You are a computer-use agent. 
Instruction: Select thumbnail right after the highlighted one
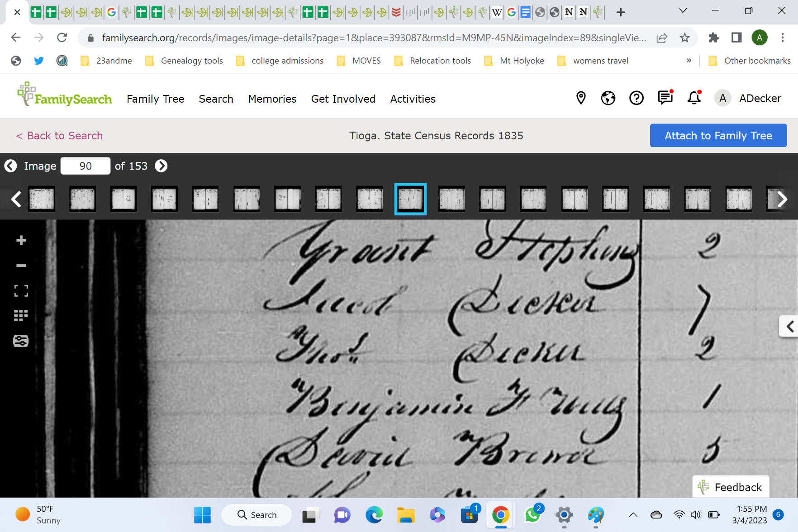pyautogui.click(x=451, y=199)
